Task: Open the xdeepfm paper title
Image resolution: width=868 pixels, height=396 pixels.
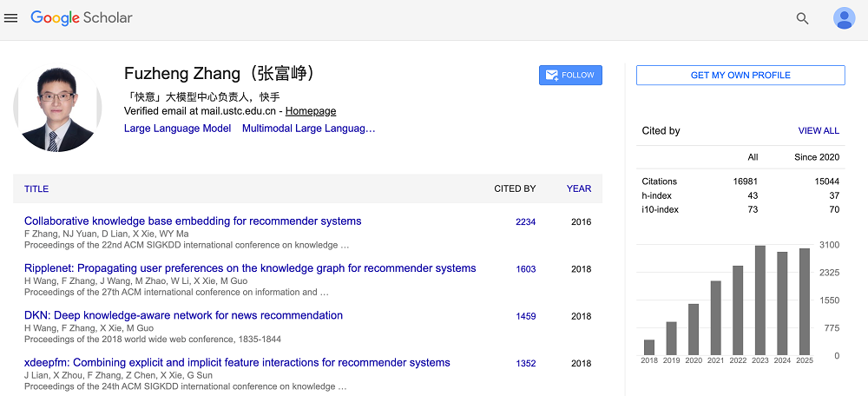Action: tap(237, 362)
